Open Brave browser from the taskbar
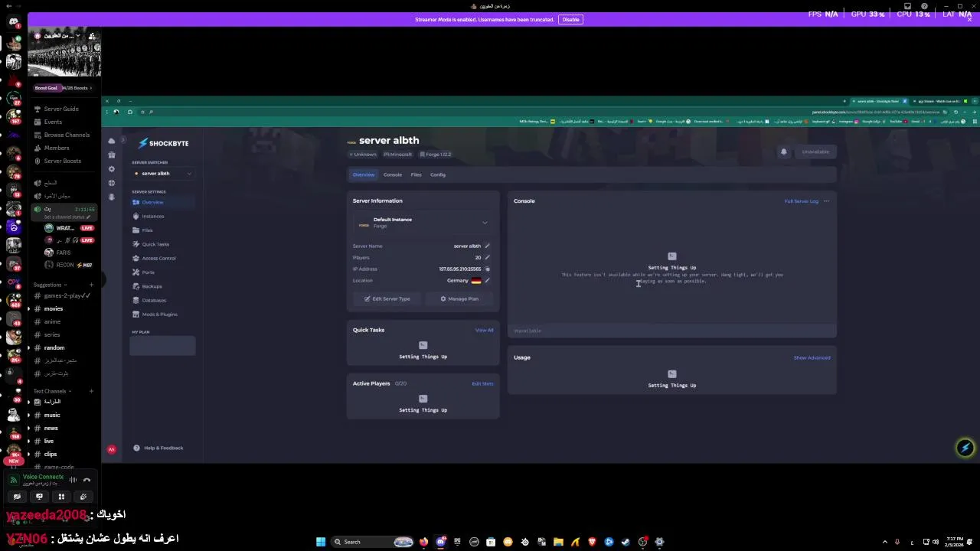The image size is (980, 551). pos(592,542)
